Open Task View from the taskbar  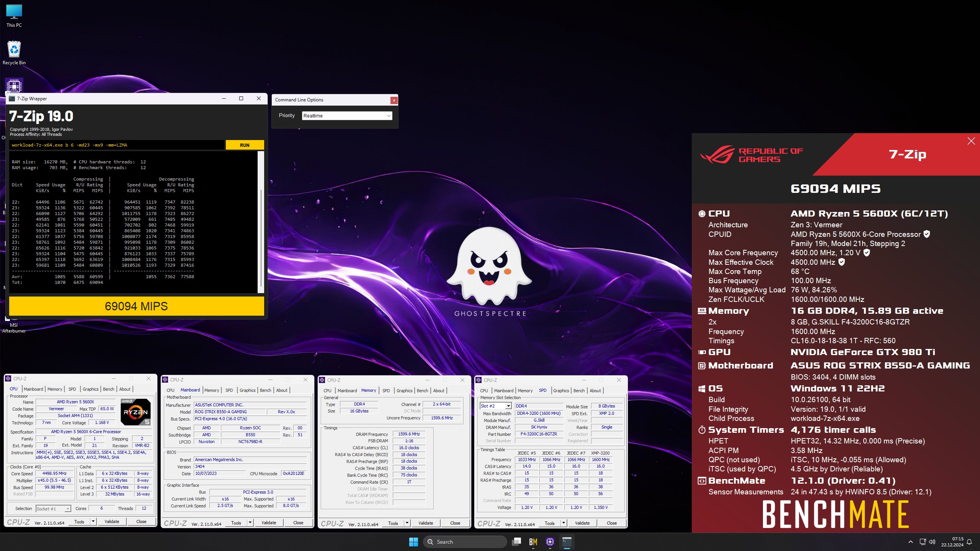tap(516, 541)
